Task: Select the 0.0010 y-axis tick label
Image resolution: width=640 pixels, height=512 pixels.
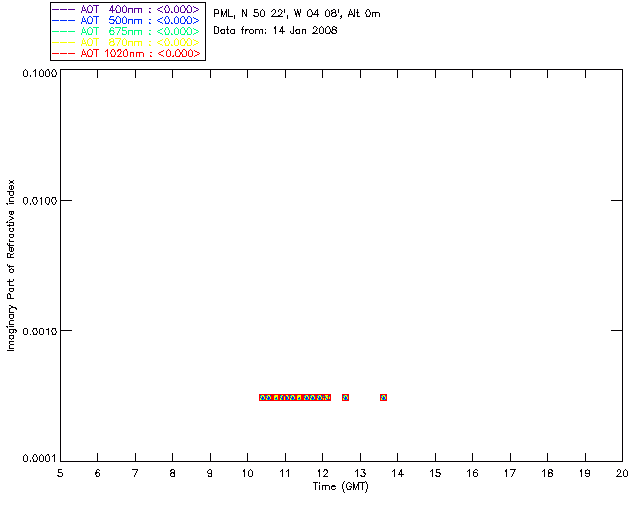Action: point(40,331)
